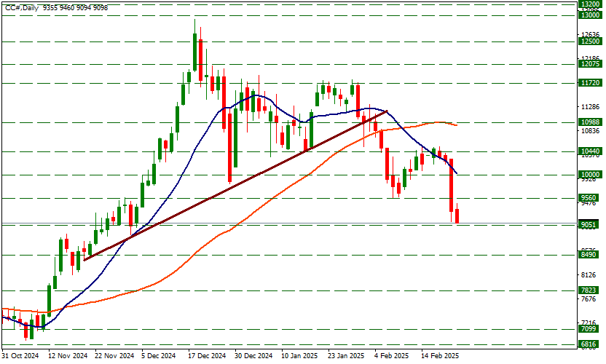The width and height of the screenshot is (606, 364).
Task: Click the 12075 price level label
Action: 590,64
